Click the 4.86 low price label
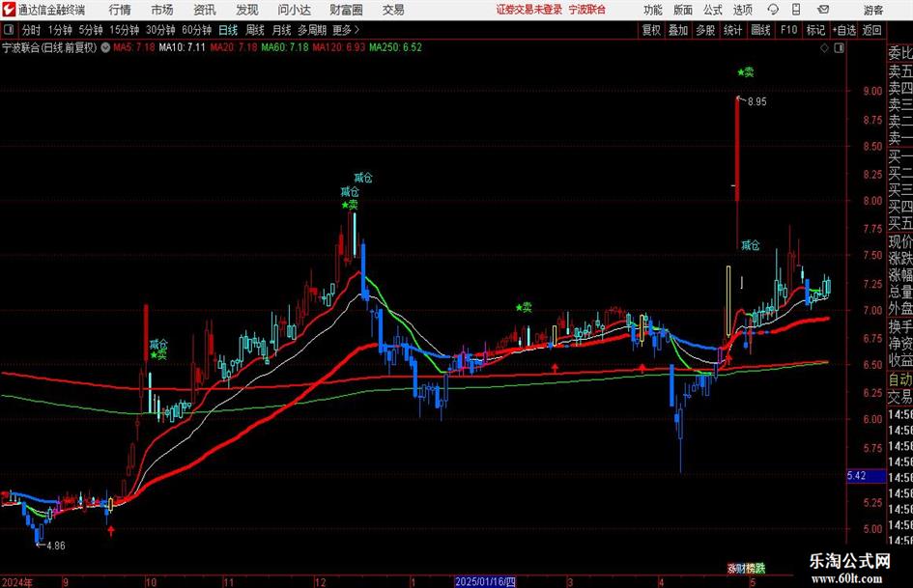This screenshot has height=588, width=913. click(x=56, y=546)
